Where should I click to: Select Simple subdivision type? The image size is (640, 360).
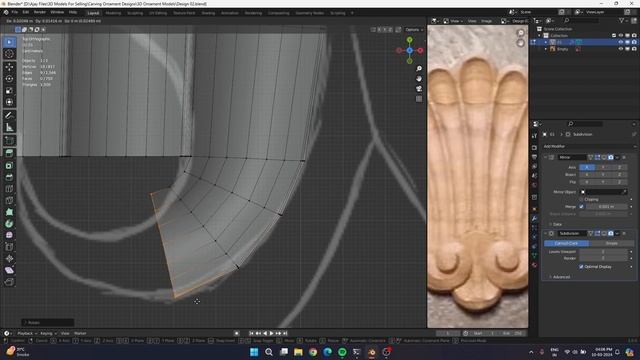pos(611,243)
